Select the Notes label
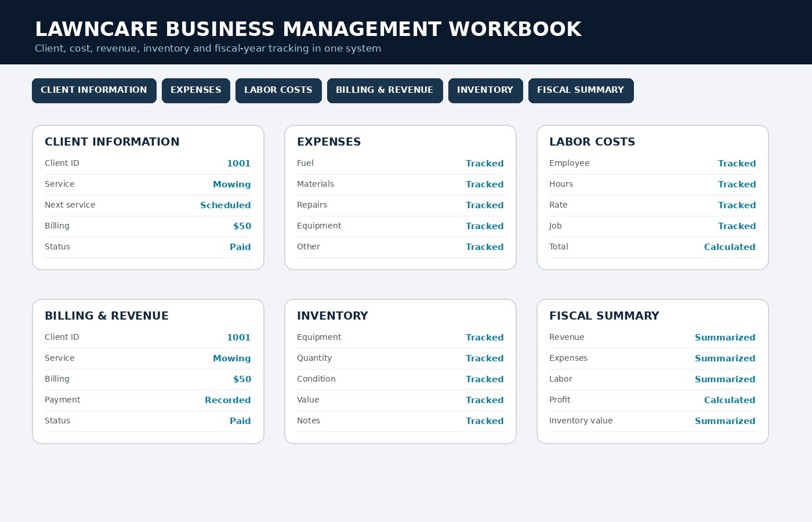 (309, 420)
